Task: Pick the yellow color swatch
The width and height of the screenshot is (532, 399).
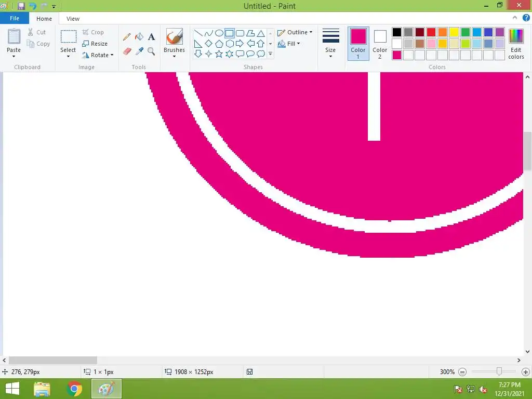Action: coord(454,32)
